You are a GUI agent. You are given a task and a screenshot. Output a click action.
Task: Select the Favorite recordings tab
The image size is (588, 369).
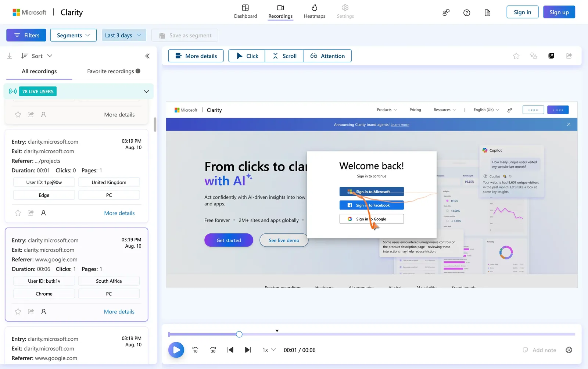(110, 71)
